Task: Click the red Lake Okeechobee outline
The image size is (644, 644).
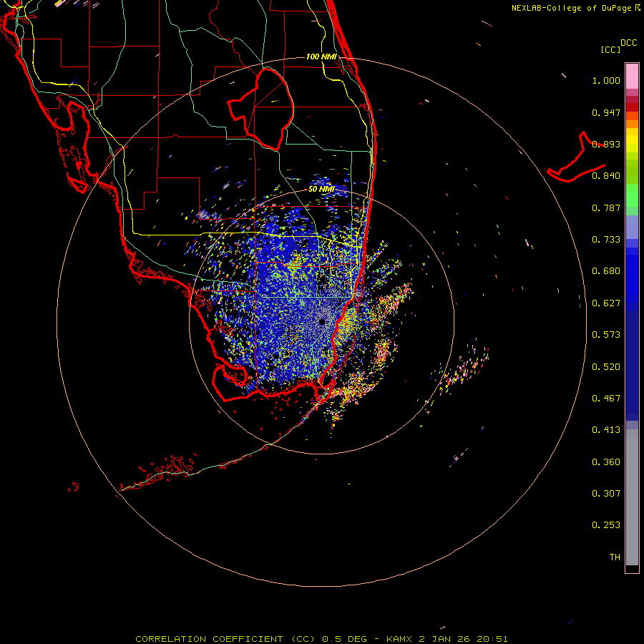Action: tap(260, 109)
